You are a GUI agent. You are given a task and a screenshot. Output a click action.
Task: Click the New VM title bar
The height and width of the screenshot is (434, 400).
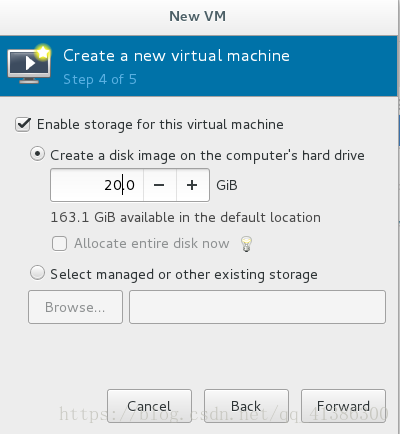(198, 17)
